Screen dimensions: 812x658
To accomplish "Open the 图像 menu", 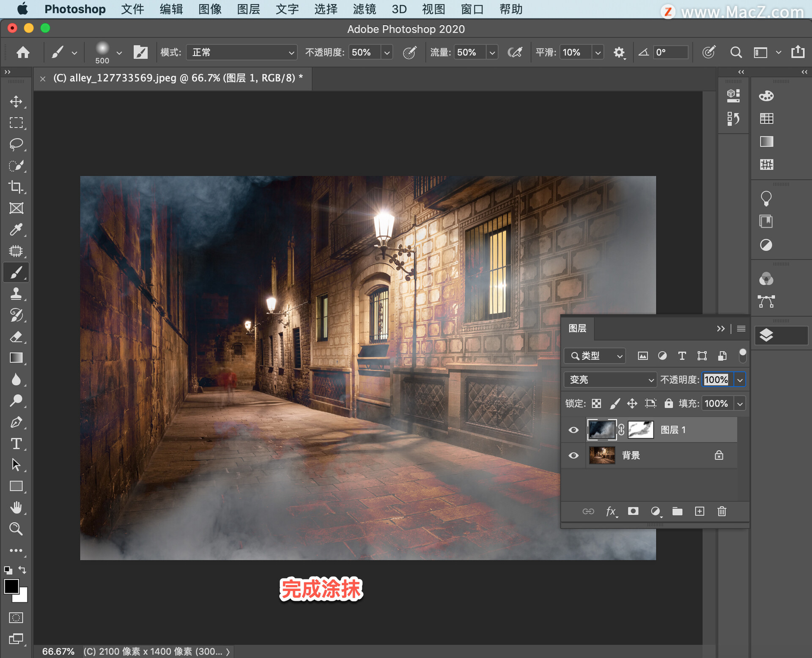I will pyautogui.click(x=210, y=9).
